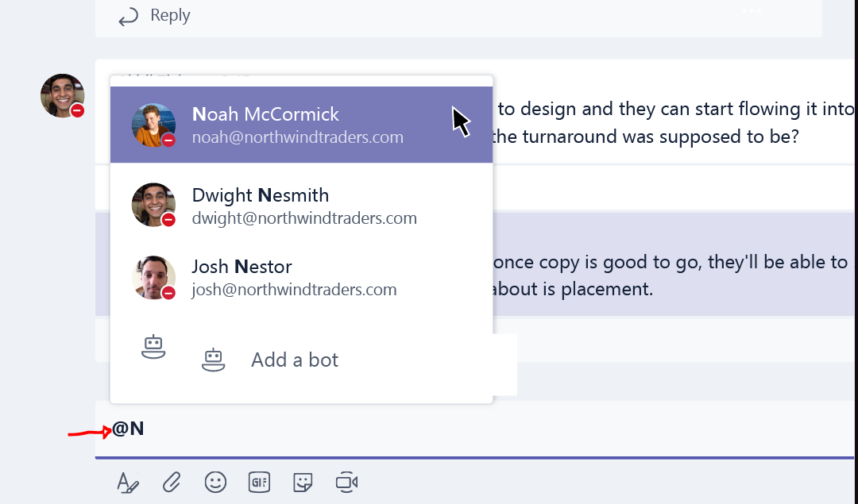Open the sticker picker

coord(303,482)
